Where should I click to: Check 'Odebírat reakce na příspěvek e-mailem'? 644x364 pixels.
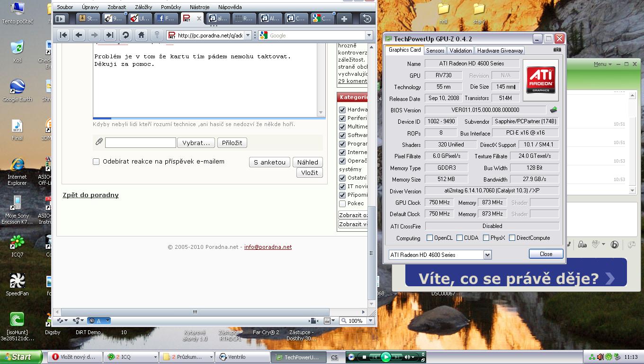[x=96, y=162]
